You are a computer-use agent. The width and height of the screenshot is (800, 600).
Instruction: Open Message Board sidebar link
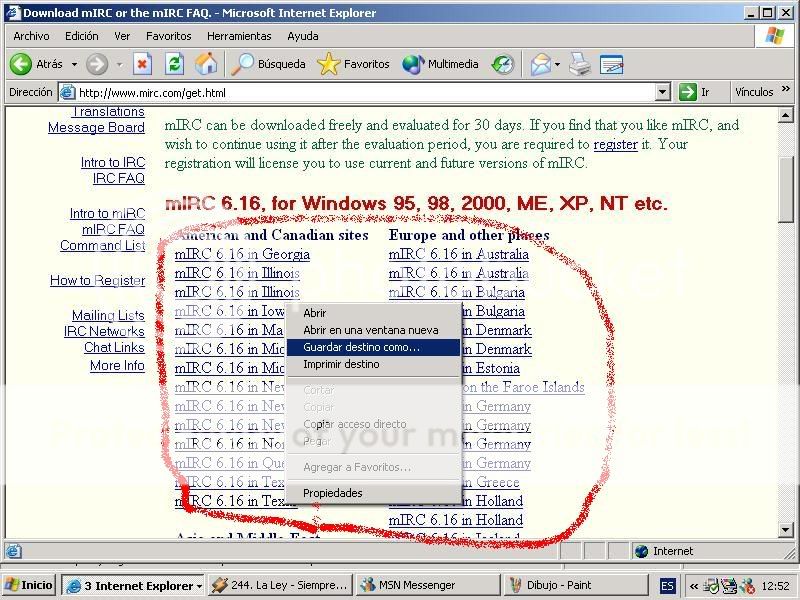point(96,128)
